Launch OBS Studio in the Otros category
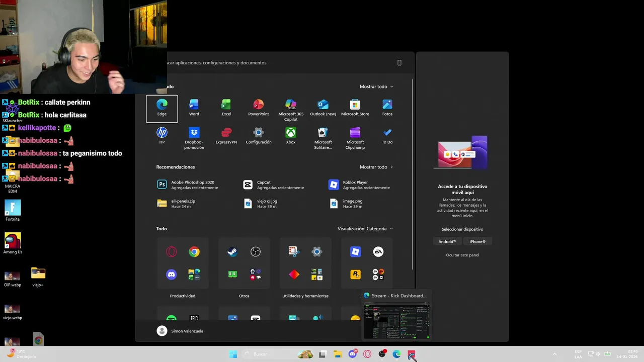Screen dimensions: 644x362 point(256,252)
